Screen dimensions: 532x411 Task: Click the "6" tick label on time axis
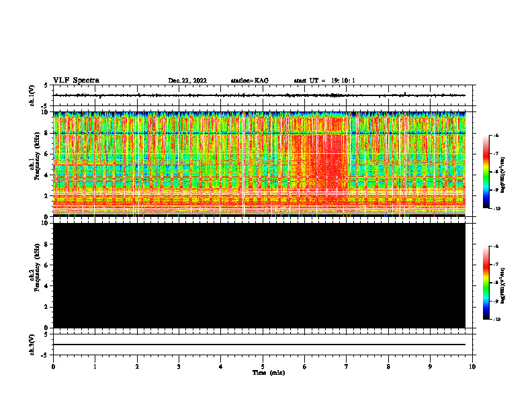coord(305,367)
